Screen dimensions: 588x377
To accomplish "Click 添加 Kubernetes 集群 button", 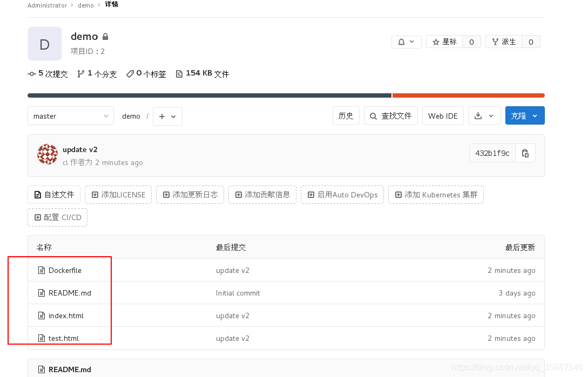I will tap(436, 195).
